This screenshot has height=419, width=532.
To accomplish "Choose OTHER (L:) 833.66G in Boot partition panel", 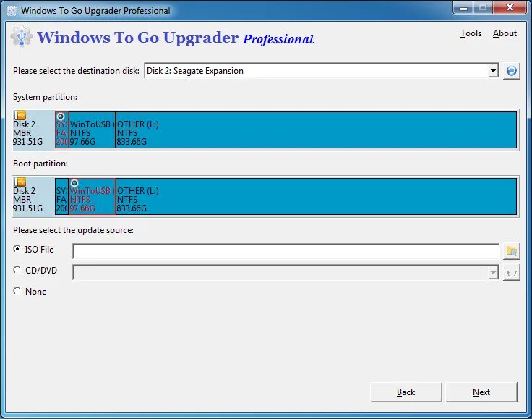I will coord(316,197).
